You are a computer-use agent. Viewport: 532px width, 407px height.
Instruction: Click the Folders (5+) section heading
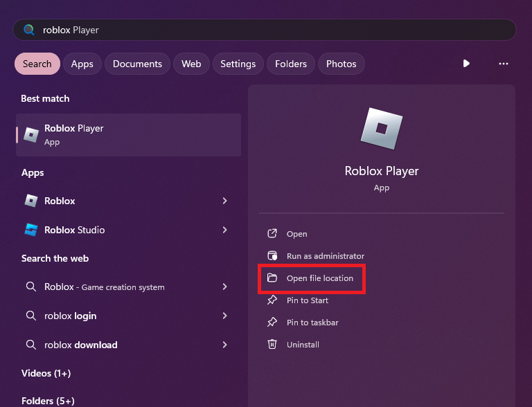point(48,401)
